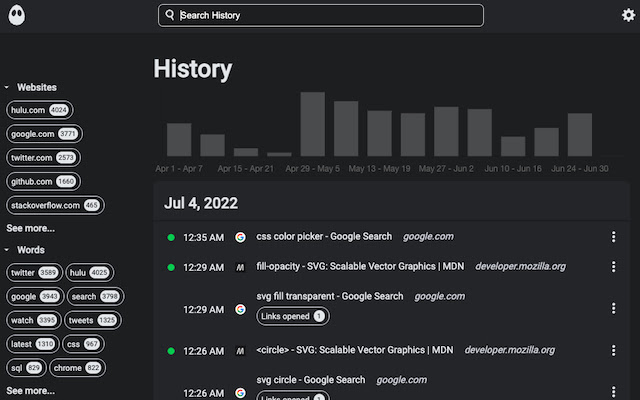Filter by stackoverflow.com website chip
The height and width of the screenshot is (400, 640).
pyautogui.click(x=55, y=205)
